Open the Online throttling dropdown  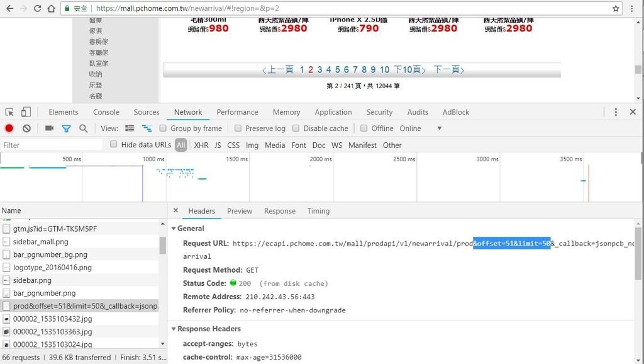coord(421,128)
